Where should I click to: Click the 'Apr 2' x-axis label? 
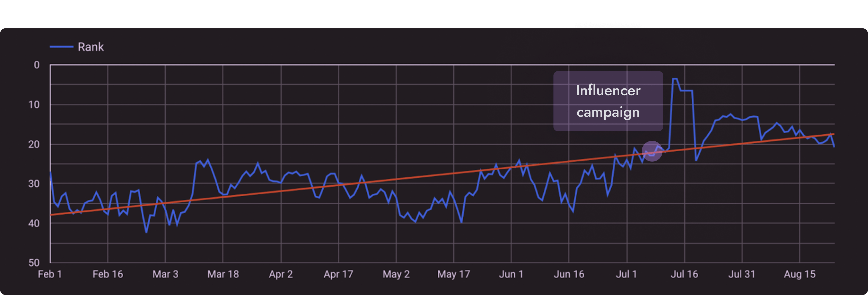coord(281,274)
